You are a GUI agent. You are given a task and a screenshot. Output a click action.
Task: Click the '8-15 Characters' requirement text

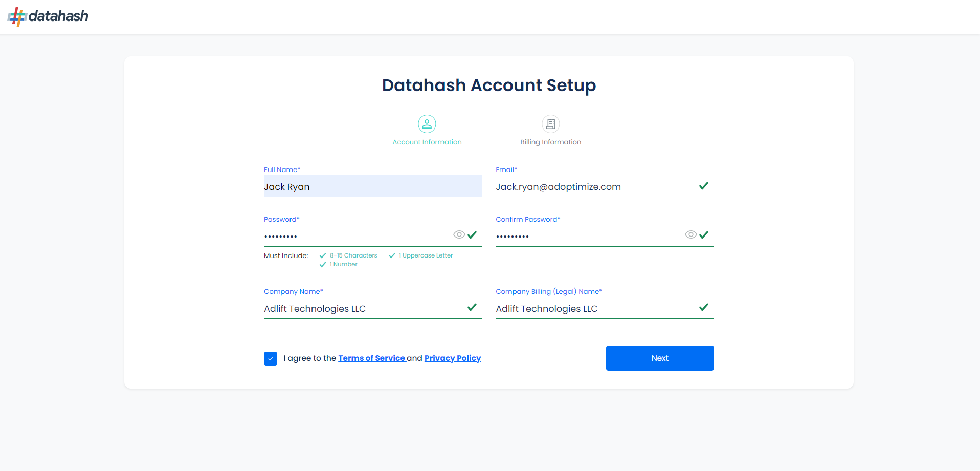[x=353, y=255]
